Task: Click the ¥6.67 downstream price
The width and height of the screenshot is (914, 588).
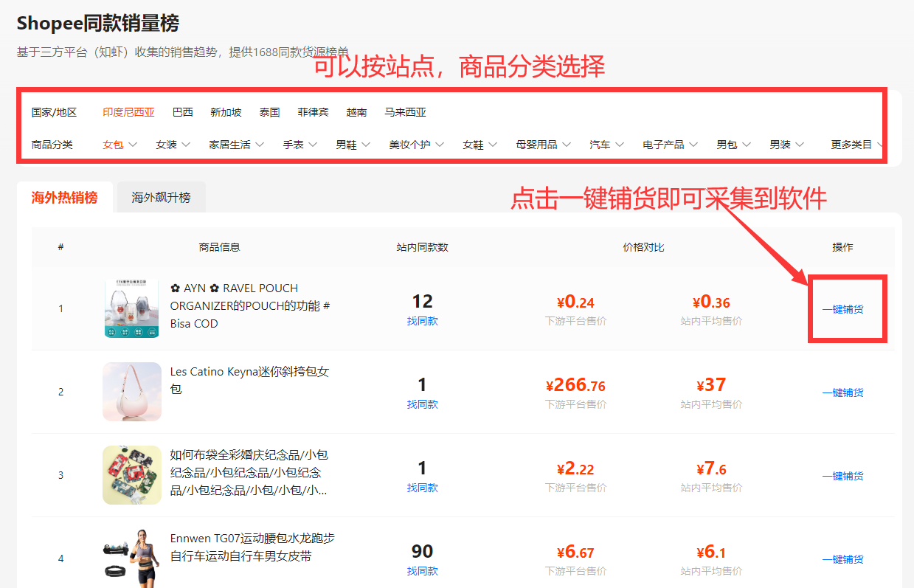Action: tap(575, 552)
